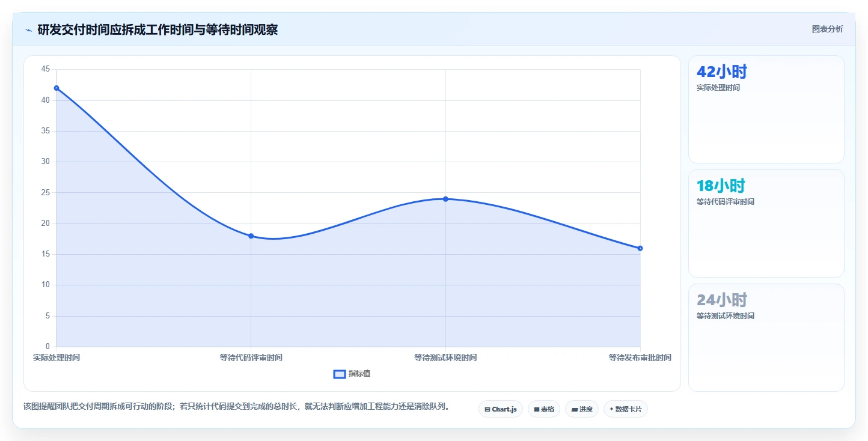Click the icon in the 表格 tag

[537, 409]
